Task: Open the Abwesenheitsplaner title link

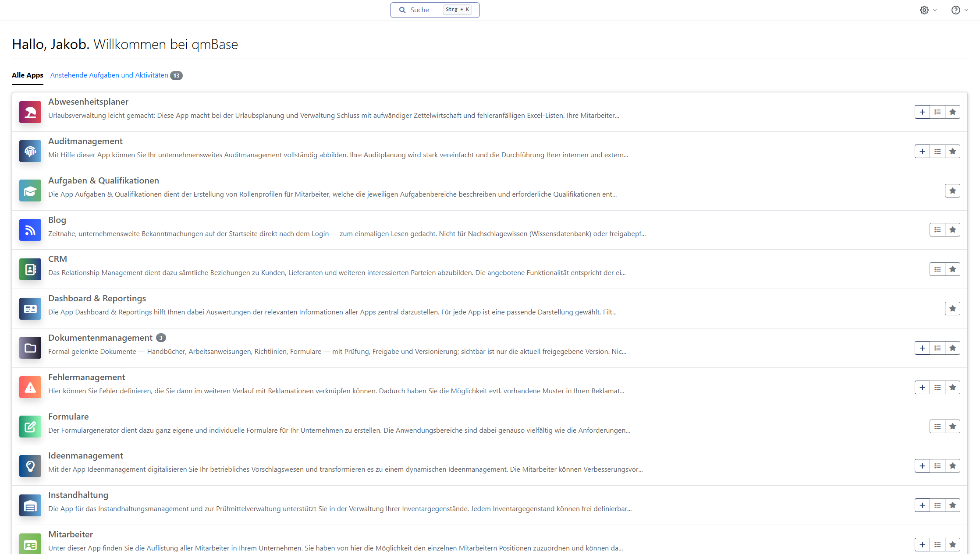Action: pyautogui.click(x=88, y=102)
